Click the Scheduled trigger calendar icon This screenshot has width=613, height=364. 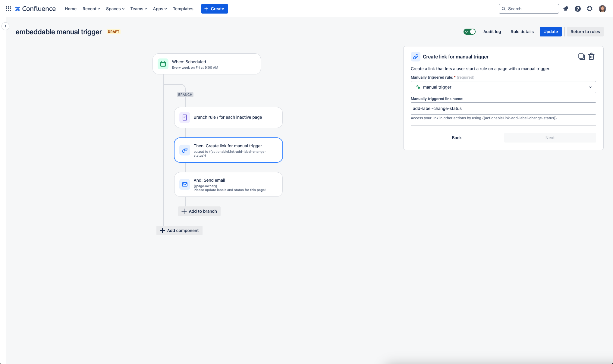[163, 64]
